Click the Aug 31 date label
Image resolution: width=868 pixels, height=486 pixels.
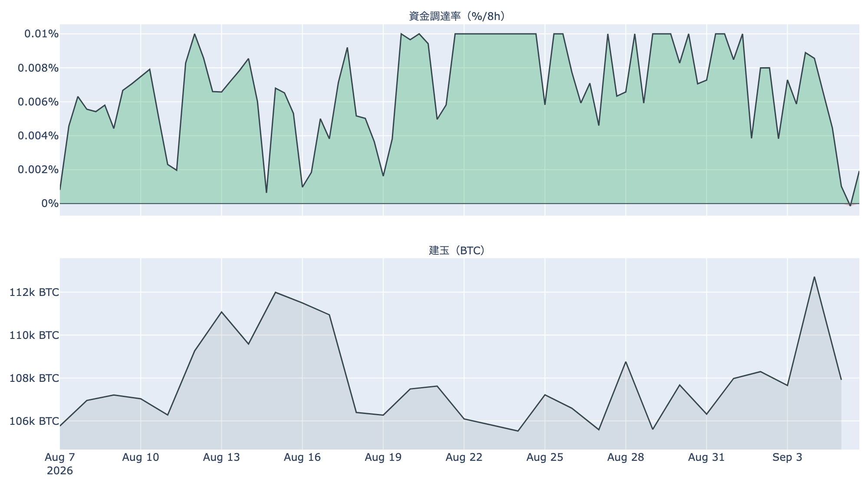707,457
